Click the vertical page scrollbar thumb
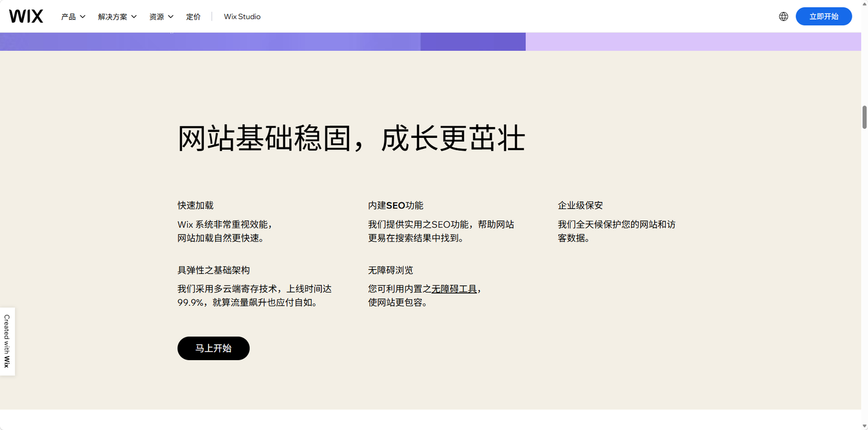 click(x=864, y=117)
